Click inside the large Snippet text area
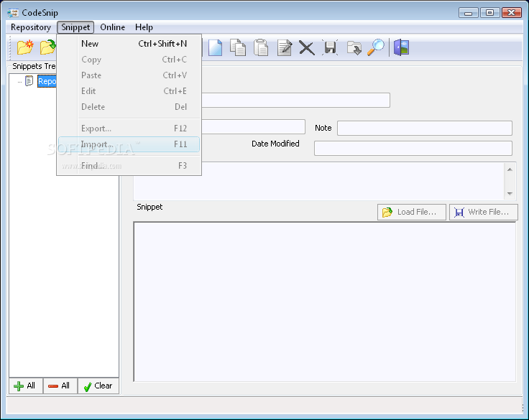The height and width of the screenshot is (420, 529). (x=325, y=302)
